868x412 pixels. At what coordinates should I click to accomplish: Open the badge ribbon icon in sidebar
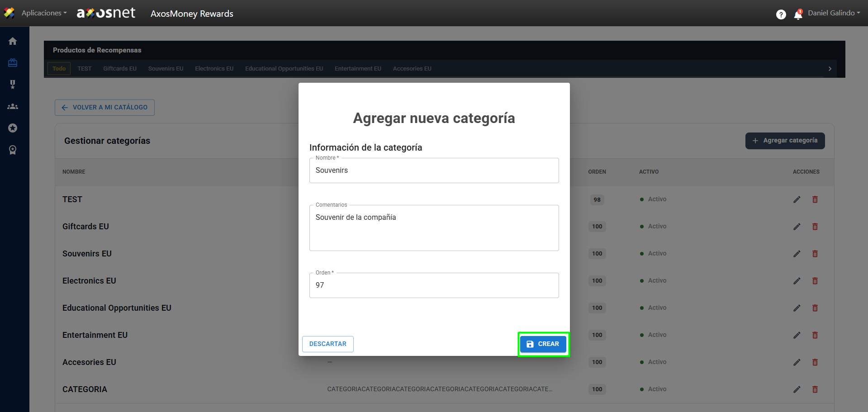tap(13, 150)
